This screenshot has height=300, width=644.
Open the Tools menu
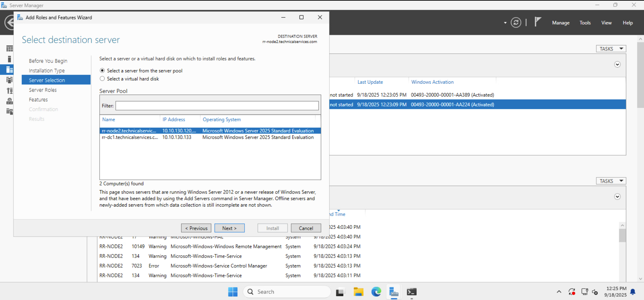point(585,23)
